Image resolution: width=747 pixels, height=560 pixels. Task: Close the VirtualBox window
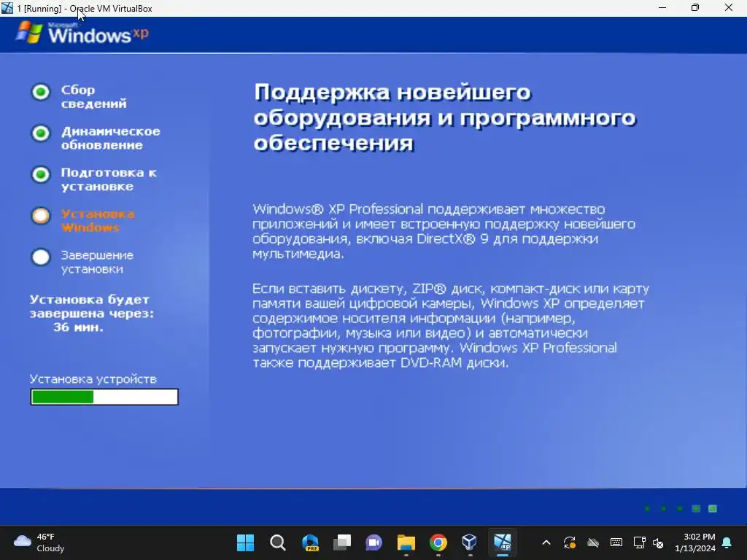tap(729, 8)
